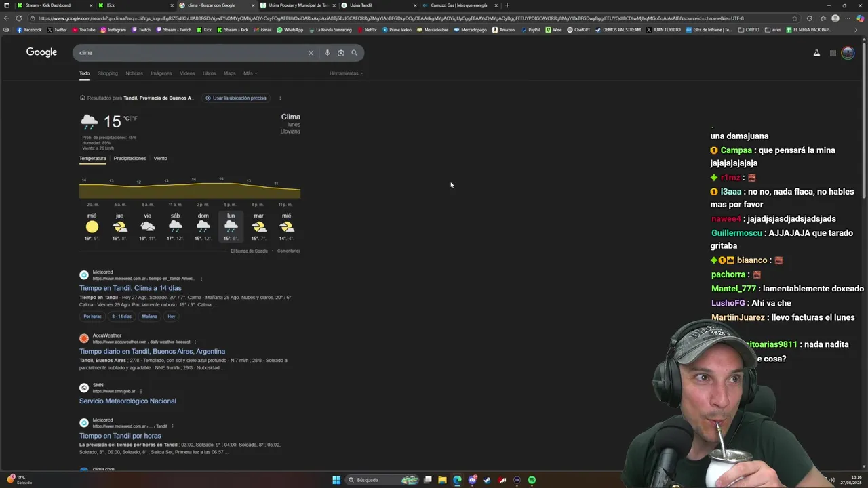Image resolution: width=868 pixels, height=488 pixels.
Task: Open Steam from the taskbar
Action: 487,480
